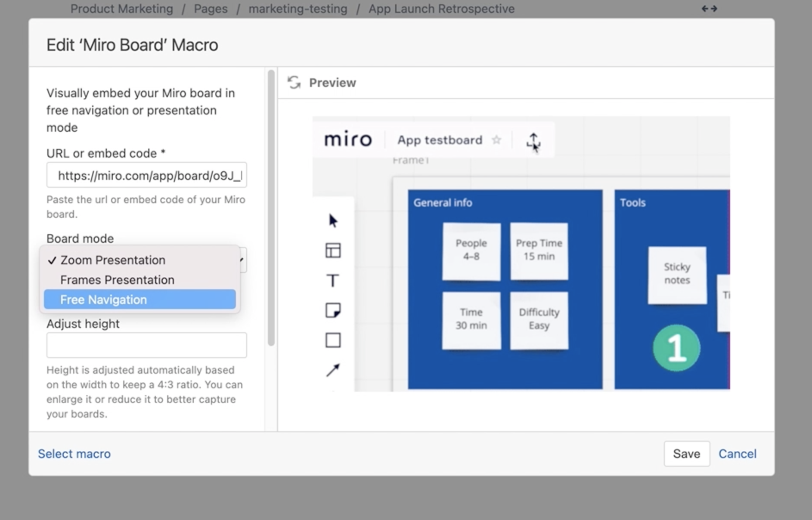812x520 pixels.
Task: Click the expand arrows at top right
Action: 709,8
